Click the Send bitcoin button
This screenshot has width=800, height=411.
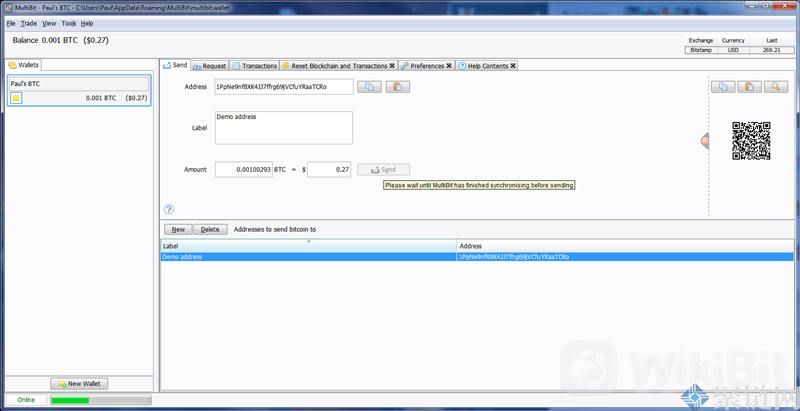(383, 169)
